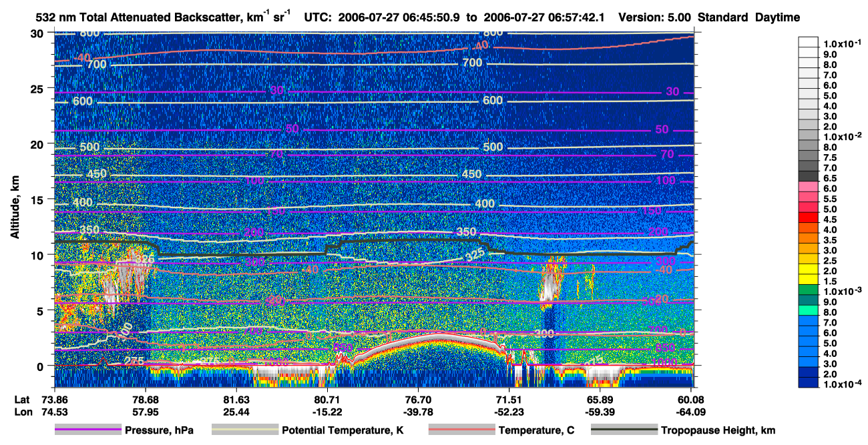Select latitude value 80.71
The height and width of the screenshot is (445, 868).
click(x=327, y=400)
